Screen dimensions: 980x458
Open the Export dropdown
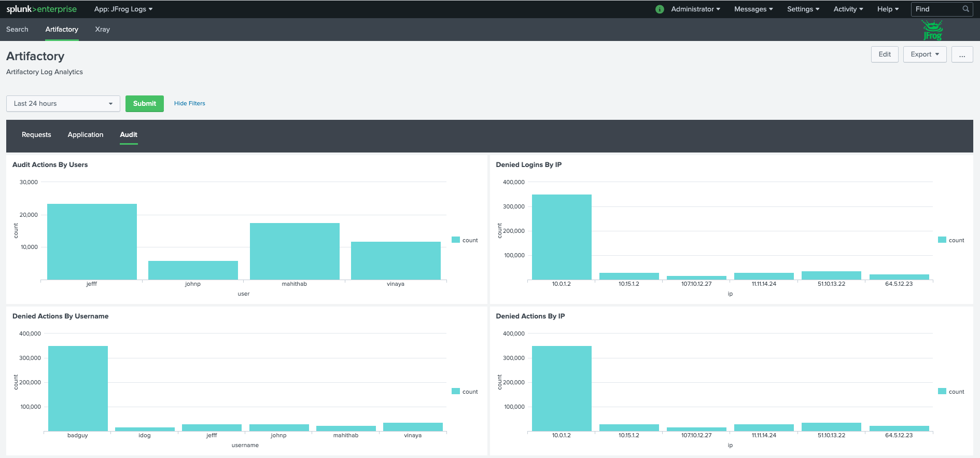tap(925, 54)
